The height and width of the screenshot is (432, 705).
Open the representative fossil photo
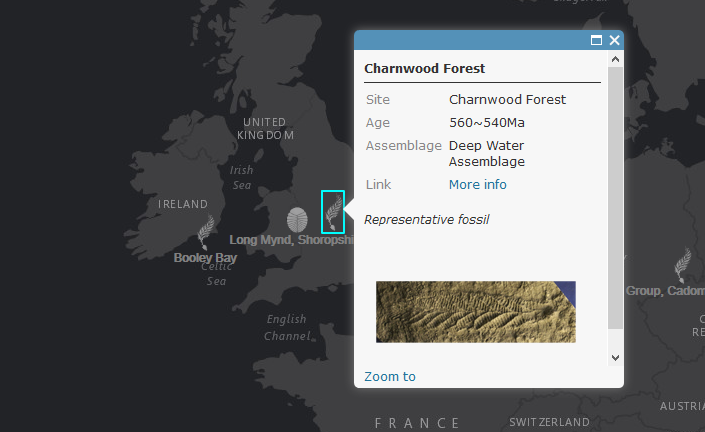click(476, 312)
